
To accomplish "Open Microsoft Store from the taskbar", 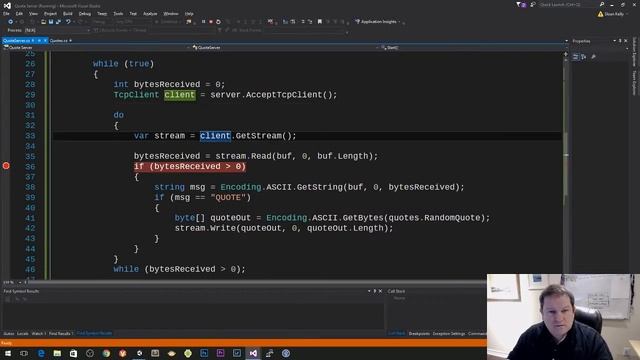I will 73,353.
